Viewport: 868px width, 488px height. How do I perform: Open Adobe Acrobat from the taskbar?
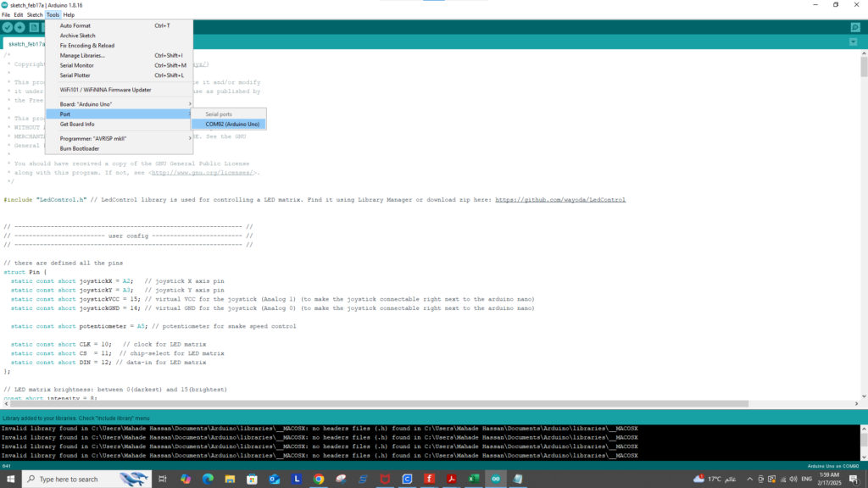[x=452, y=480]
